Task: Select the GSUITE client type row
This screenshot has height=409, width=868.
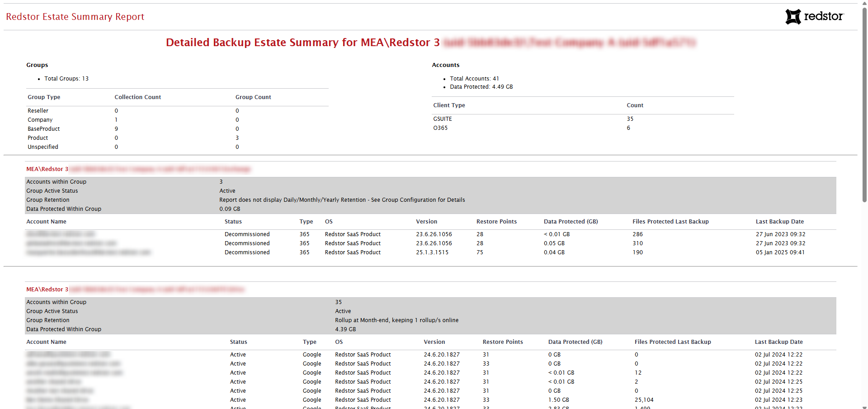Action: pyautogui.click(x=583, y=119)
